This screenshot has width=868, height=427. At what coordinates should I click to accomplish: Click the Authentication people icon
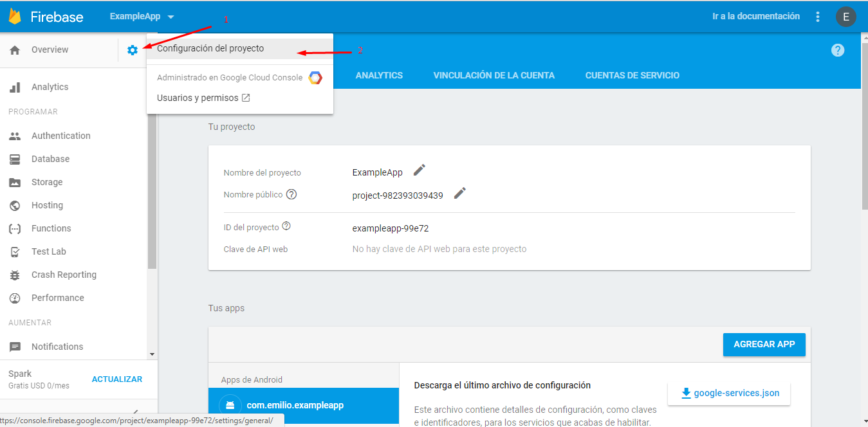pos(15,136)
